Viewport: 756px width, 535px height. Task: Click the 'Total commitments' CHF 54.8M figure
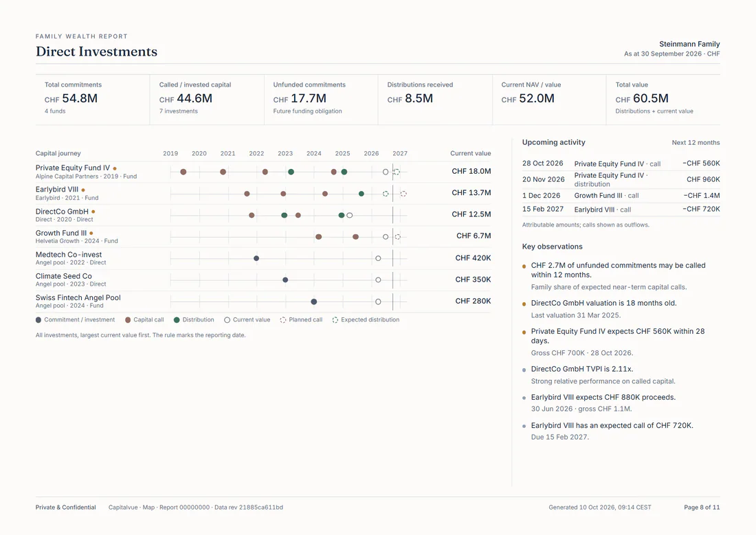coord(71,98)
